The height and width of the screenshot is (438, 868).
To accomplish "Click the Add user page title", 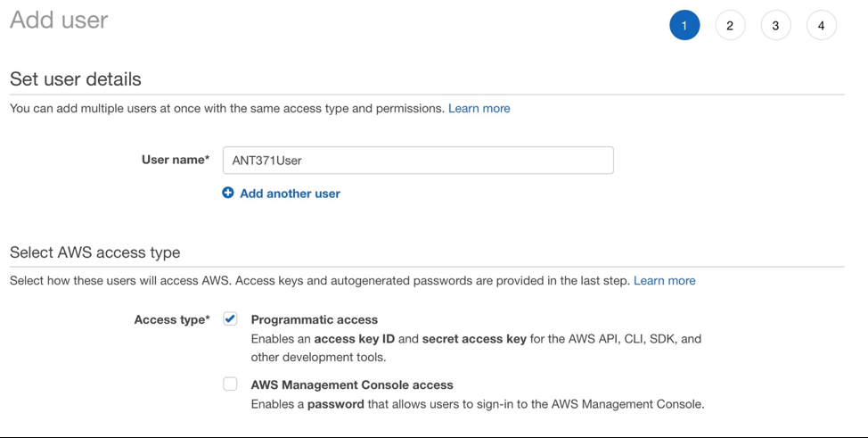I will coord(59,20).
